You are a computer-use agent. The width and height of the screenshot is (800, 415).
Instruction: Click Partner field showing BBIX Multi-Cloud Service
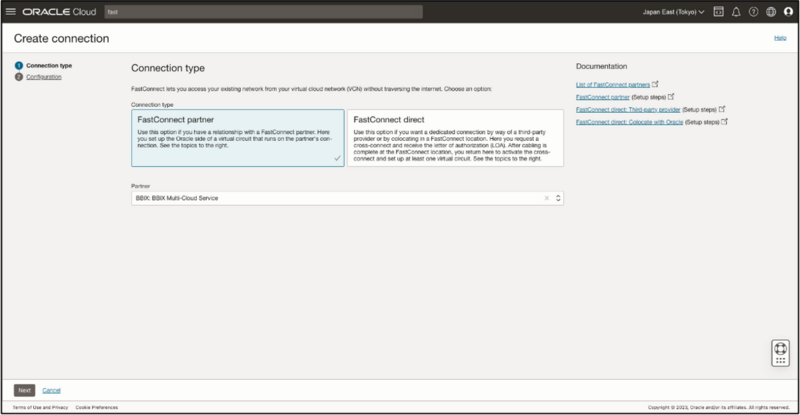(347, 198)
